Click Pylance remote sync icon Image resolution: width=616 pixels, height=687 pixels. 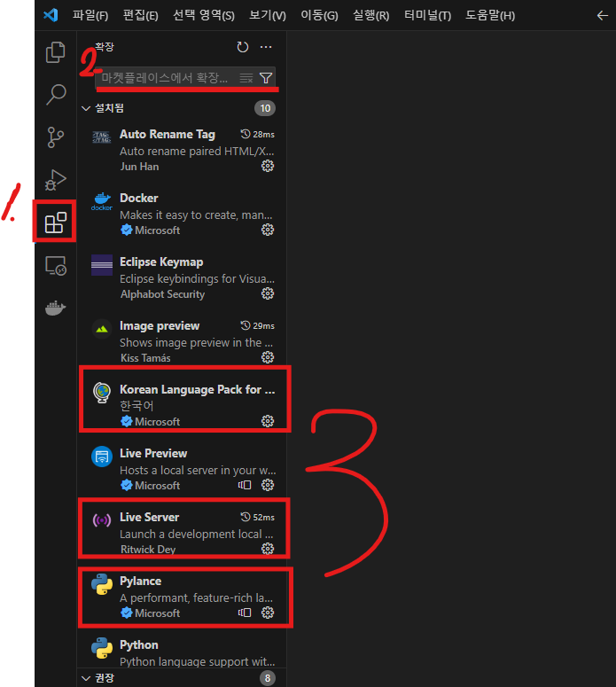[x=245, y=613]
